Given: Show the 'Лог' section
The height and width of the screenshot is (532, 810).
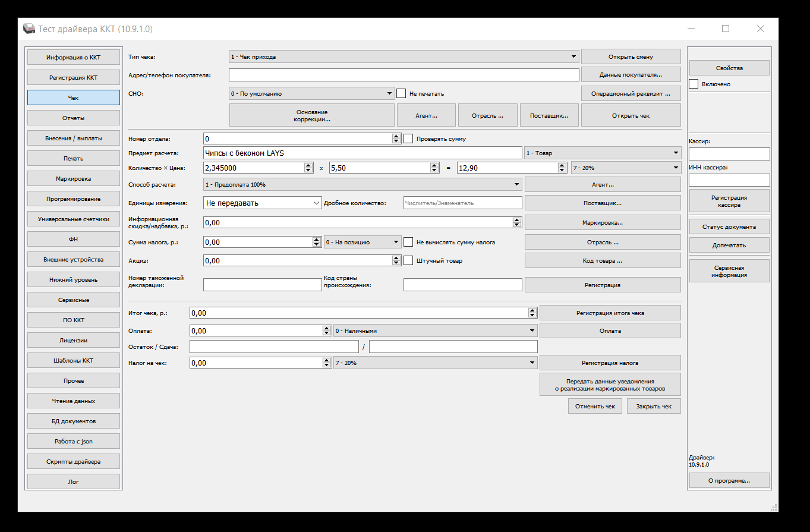Looking at the screenshot, I should pos(74,481).
